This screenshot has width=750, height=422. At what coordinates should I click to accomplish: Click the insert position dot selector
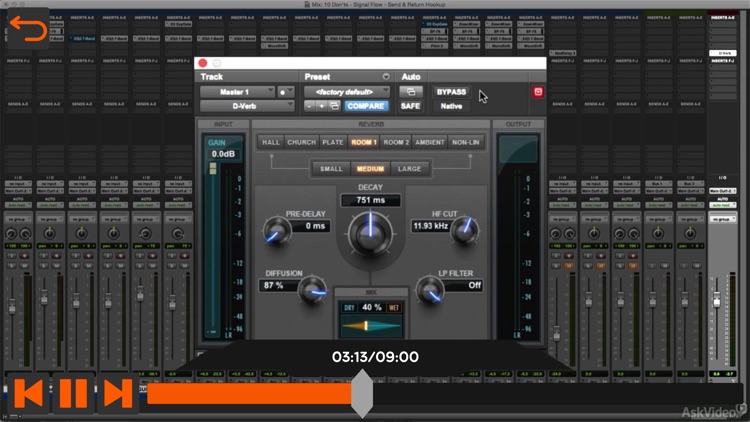pos(286,92)
